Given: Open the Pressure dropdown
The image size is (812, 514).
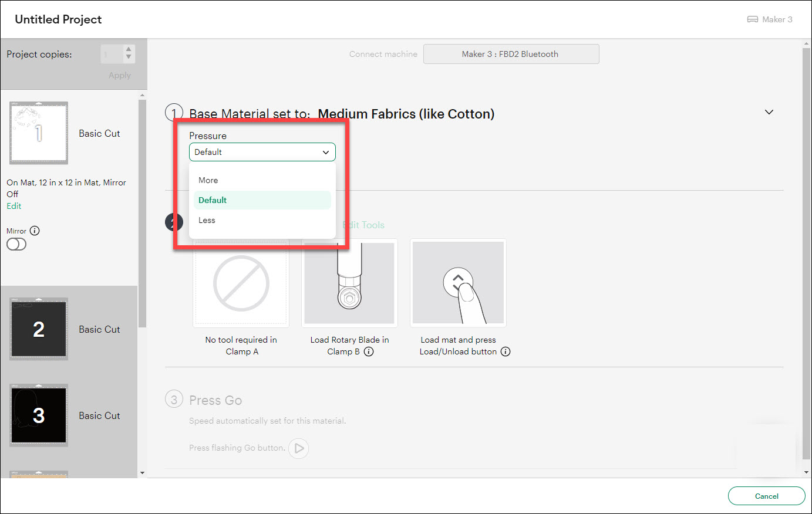Looking at the screenshot, I should click(262, 152).
